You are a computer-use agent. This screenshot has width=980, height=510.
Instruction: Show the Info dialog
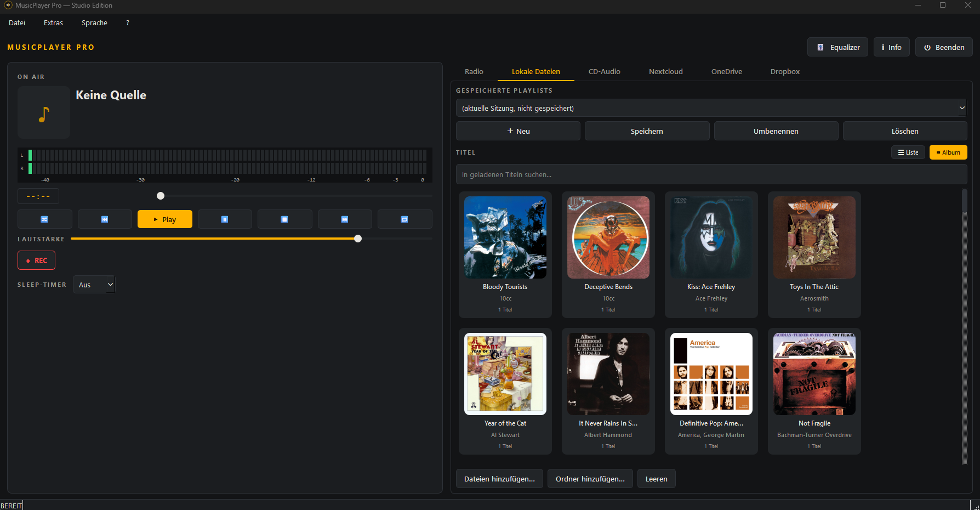[x=892, y=47]
